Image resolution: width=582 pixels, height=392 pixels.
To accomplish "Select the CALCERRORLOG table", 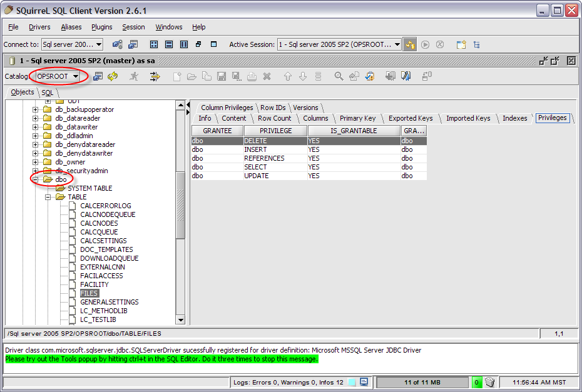I will pos(105,206).
